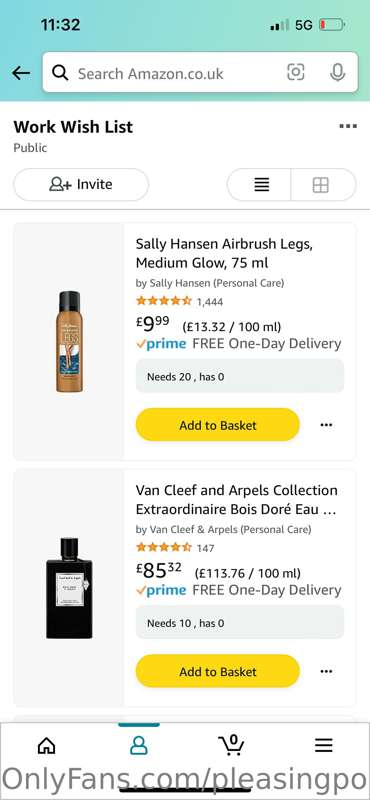This screenshot has height=800, width=370.
Task: Switch to list view layout
Action: coord(259,185)
